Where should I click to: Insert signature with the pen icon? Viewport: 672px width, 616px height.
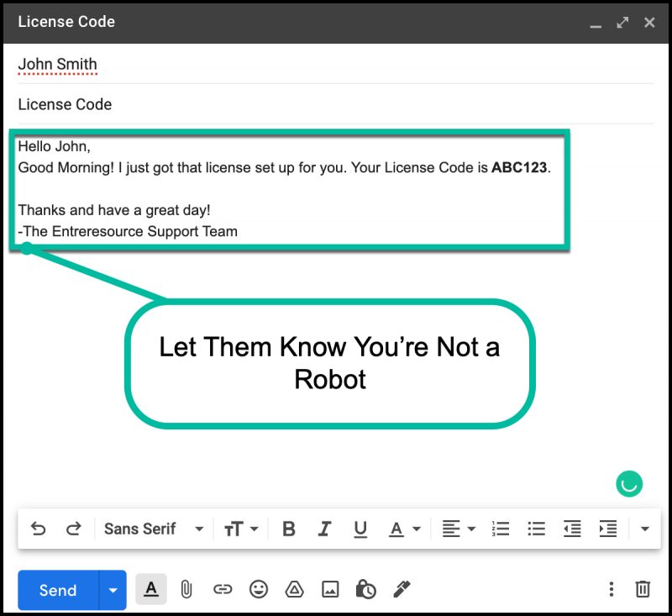401,589
